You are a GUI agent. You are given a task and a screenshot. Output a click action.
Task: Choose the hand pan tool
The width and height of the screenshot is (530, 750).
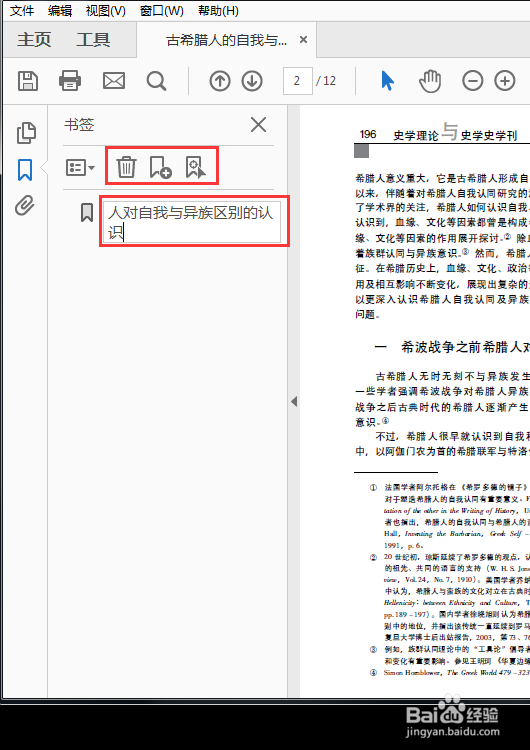pos(430,81)
